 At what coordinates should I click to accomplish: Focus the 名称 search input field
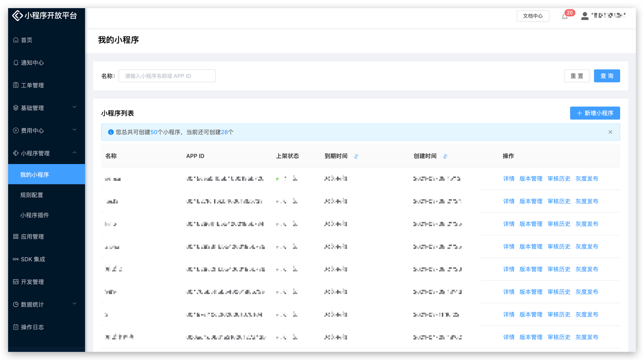(167, 76)
